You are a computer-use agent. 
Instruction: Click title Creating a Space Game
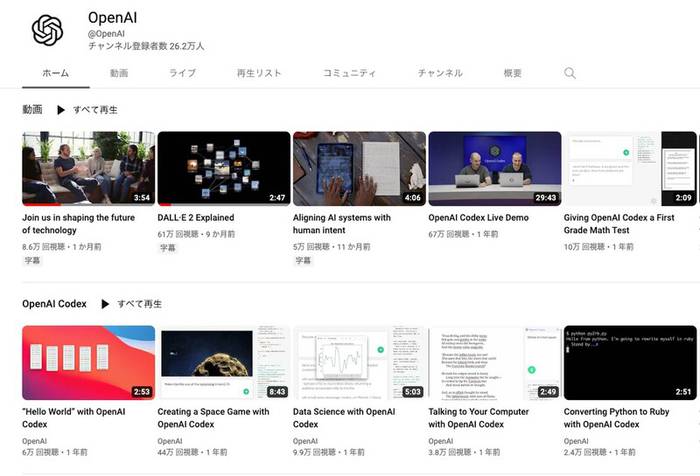(x=213, y=418)
